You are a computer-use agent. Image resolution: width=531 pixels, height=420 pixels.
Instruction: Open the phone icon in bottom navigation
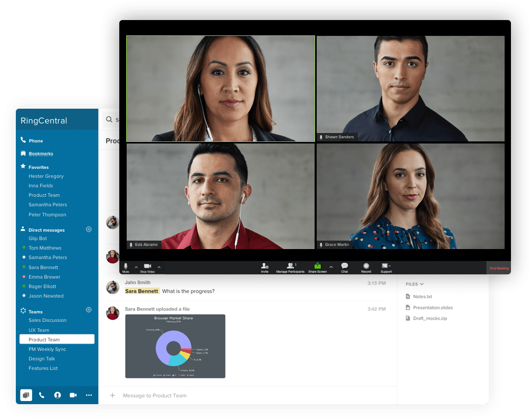42,395
